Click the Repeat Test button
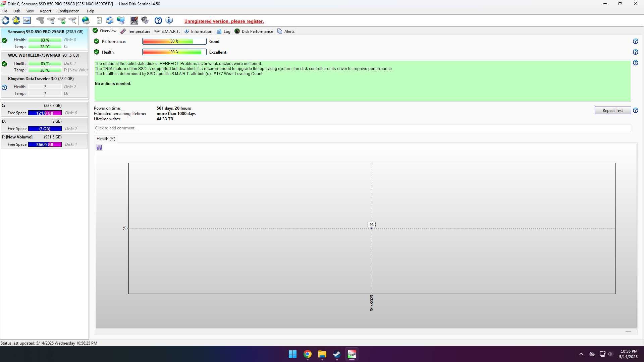The image size is (644, 362). click(612, 111)
